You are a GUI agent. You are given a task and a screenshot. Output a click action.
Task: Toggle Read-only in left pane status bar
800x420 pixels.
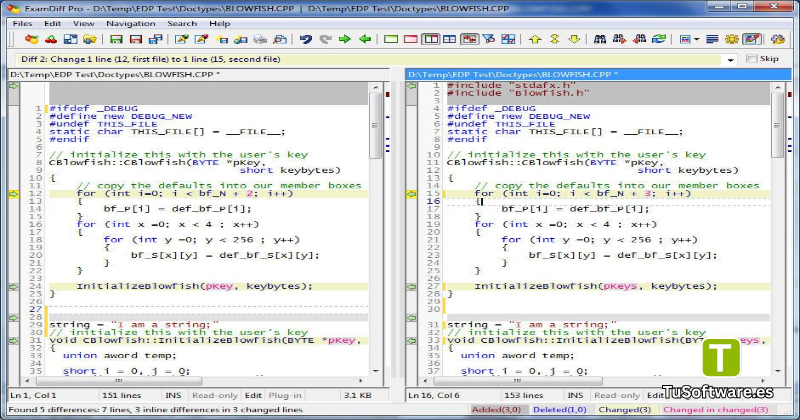point(215,395)
